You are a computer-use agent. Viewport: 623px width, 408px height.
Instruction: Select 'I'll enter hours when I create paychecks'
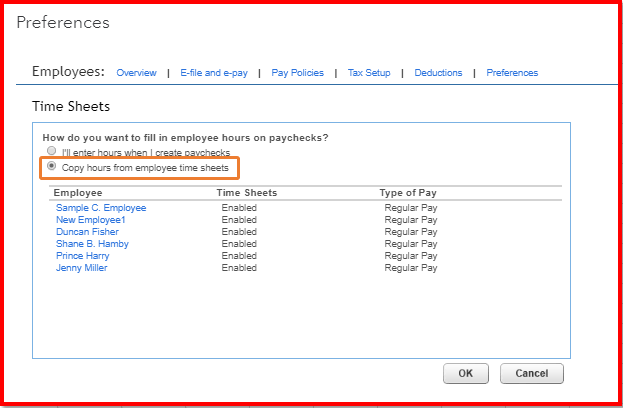pyautogui.click(x=52, y=152)
